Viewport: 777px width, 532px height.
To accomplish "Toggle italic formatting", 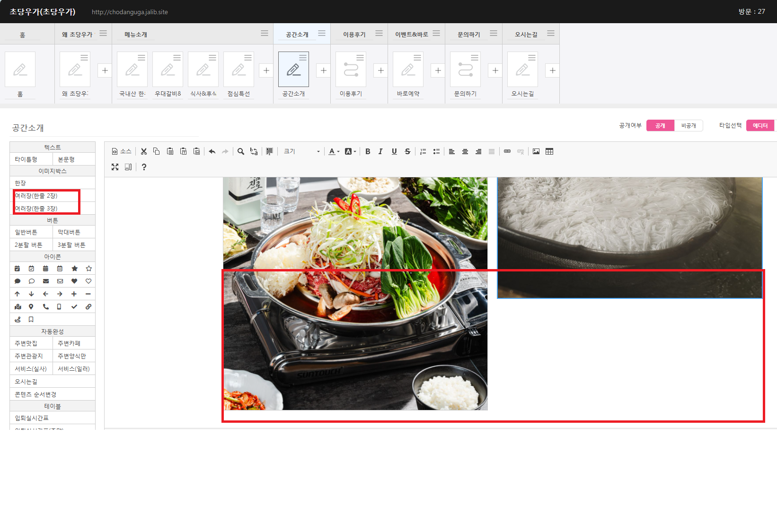I will (x=380, y=151).
